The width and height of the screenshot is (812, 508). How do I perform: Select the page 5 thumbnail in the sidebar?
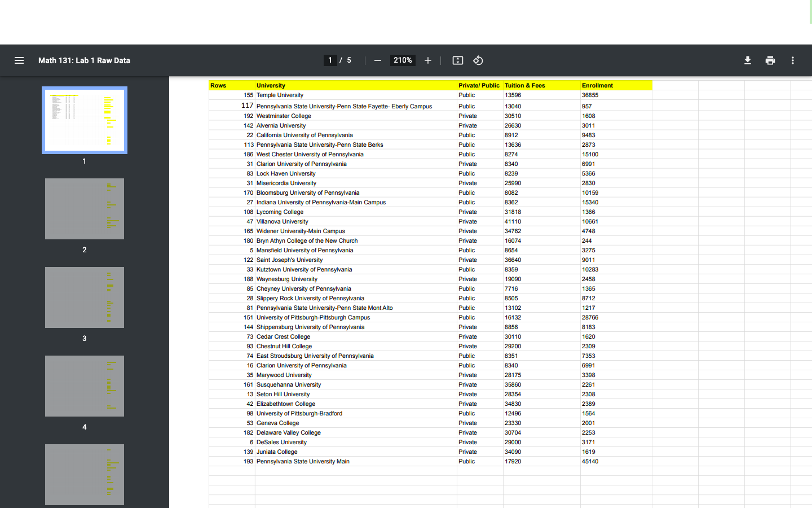point(84,475)
